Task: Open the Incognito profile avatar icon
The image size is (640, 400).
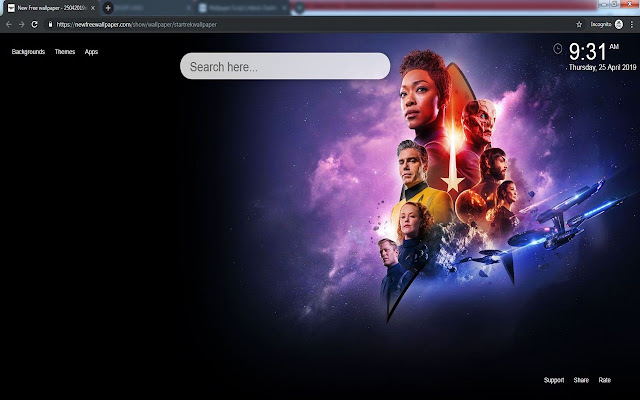Action: 619,24
